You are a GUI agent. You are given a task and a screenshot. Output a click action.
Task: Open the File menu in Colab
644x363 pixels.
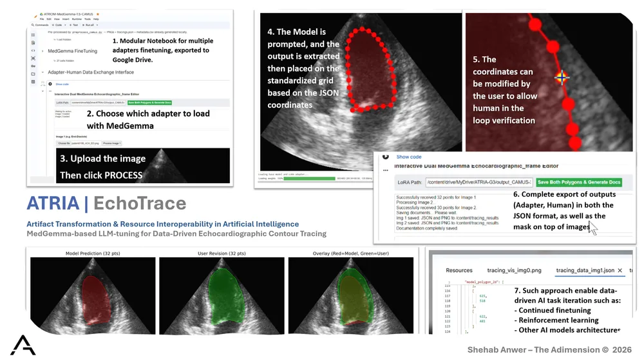[x=41, y=19]
